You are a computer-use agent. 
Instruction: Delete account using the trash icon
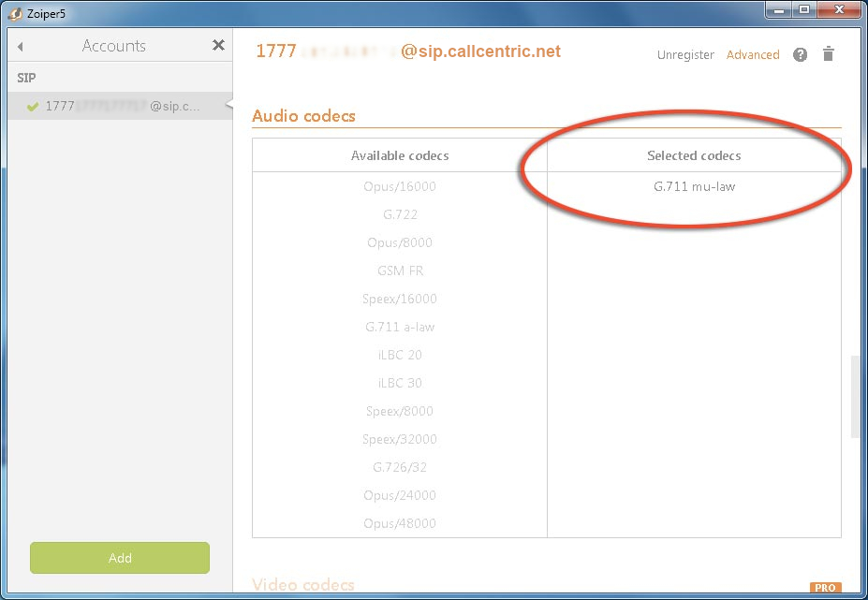tap(828, 53)
